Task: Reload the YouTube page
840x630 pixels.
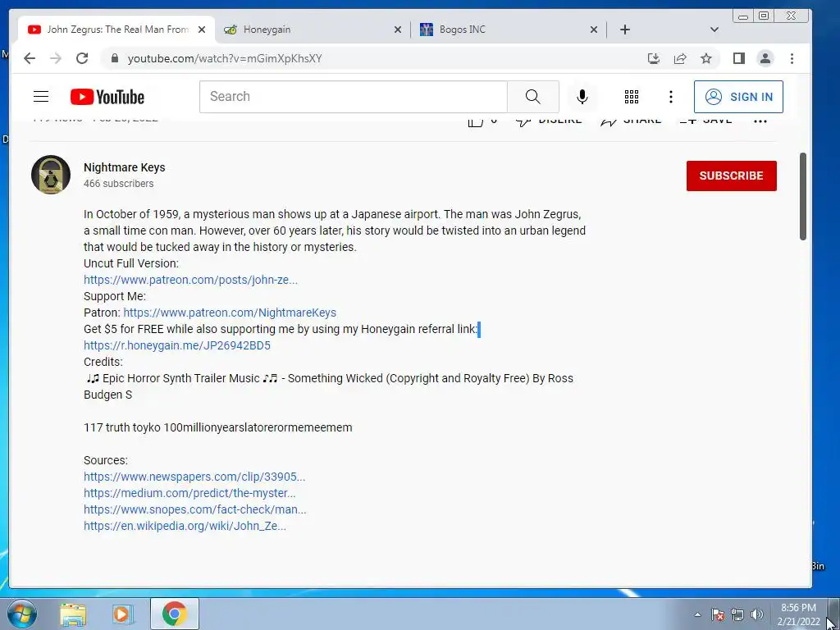Action: tap(82, 58)
